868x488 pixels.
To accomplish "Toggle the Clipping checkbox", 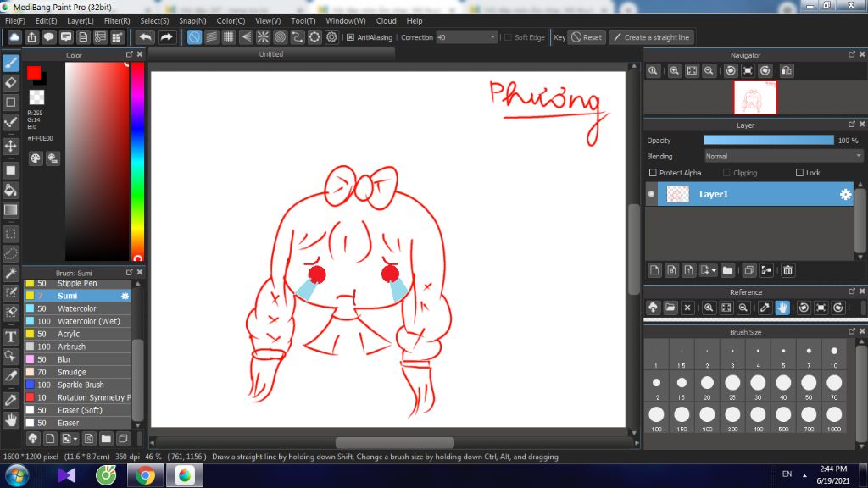I will pyautogui.click(x=726, y=173).
